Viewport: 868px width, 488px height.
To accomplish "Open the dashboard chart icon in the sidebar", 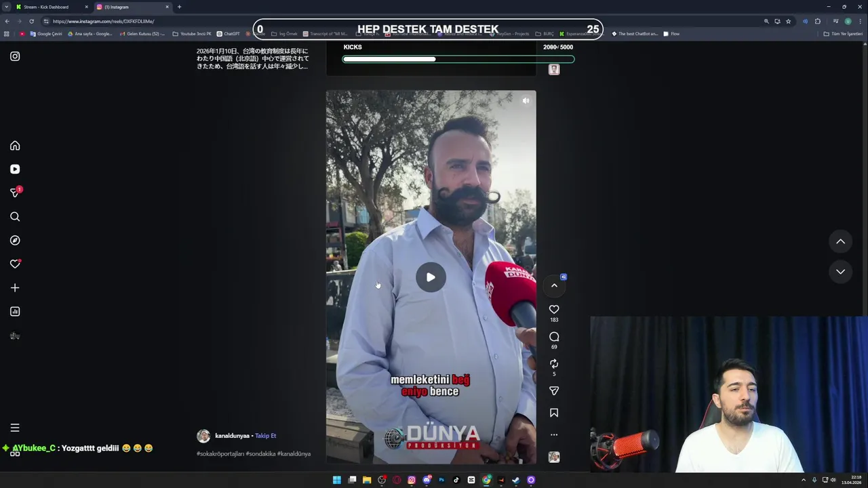I will [x=15, y=312].
